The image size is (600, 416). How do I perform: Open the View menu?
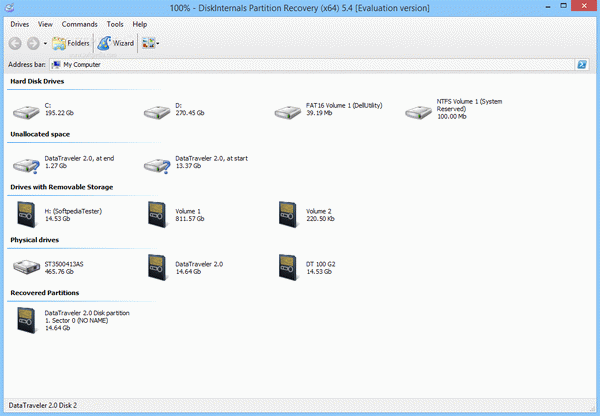click(45, 24)
